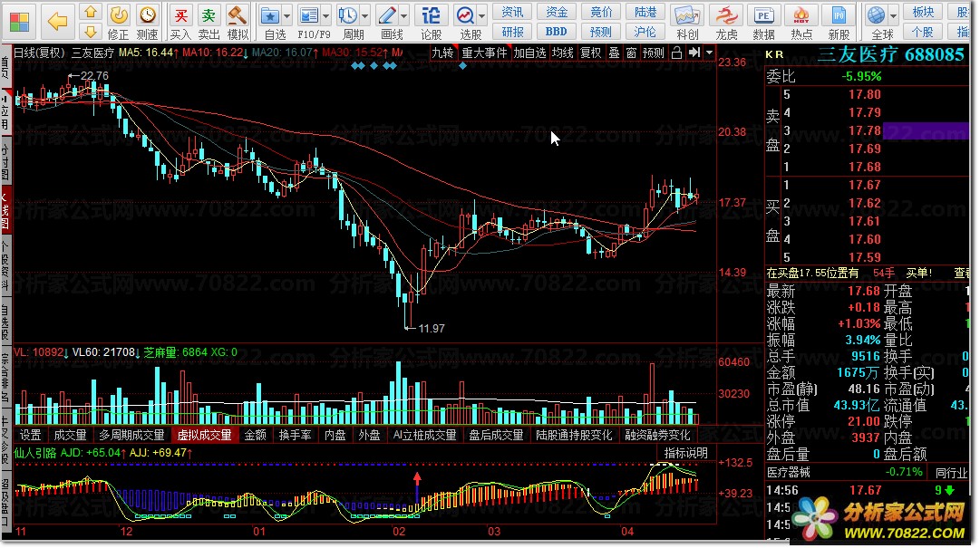The height and width of the screenshot is (548, 980).
Task: Click the 同行业 same-industry button
Action: [952, 473]
